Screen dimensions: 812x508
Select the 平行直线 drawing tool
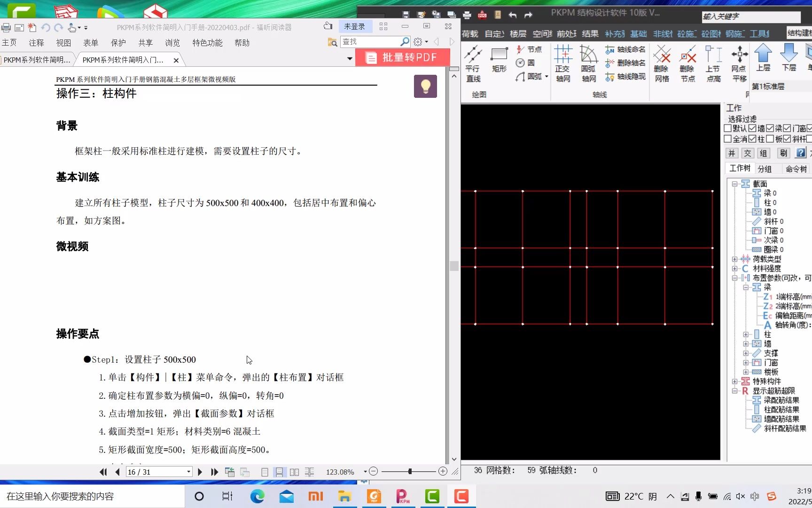[473, 63]
